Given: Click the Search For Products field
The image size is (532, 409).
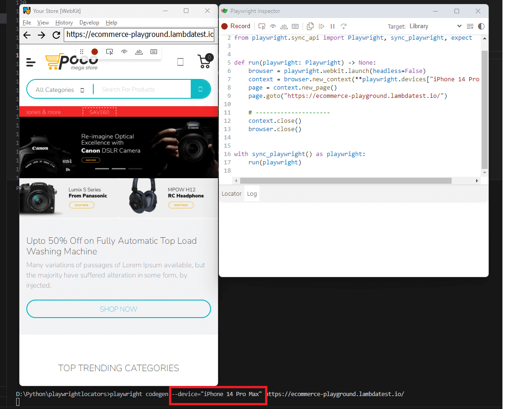Looking at the screenshot, I should pos(143,89).
